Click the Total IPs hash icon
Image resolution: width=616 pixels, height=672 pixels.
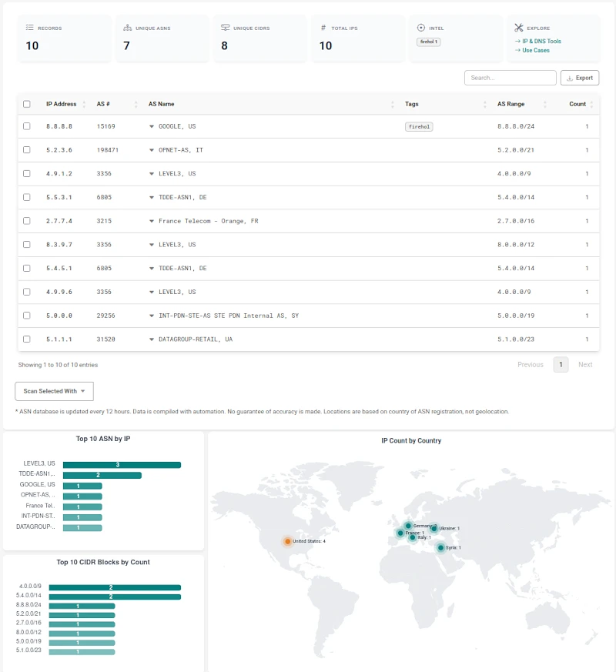[323, 28]
